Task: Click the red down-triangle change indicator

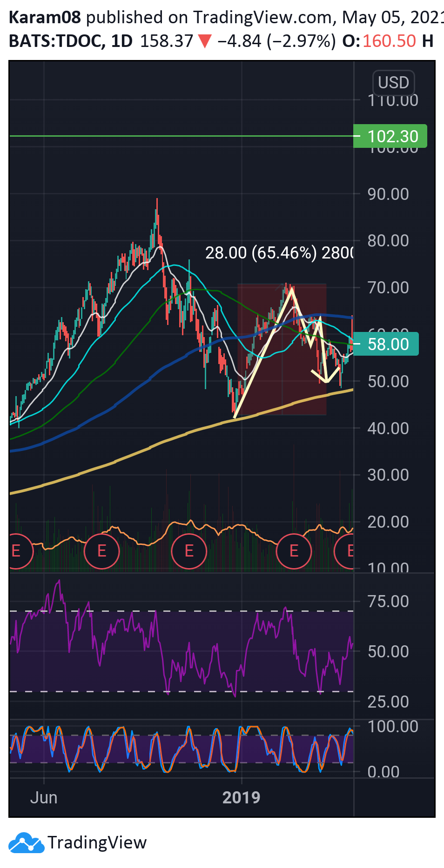Action: (205, 42)
